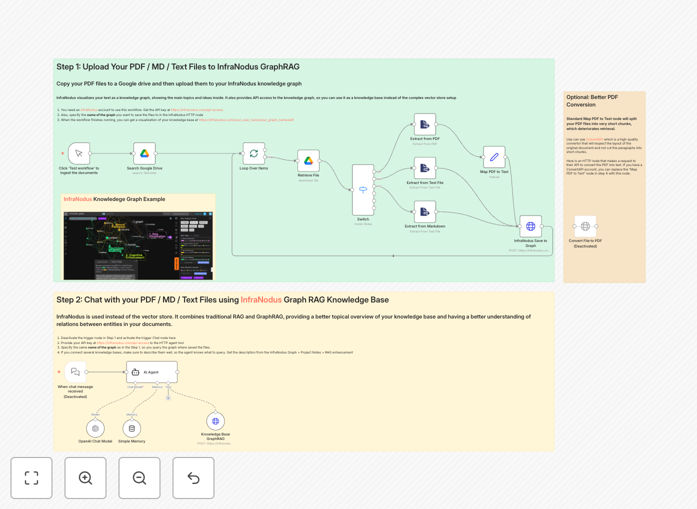Image resolution: width=697 pixels, height=509 pixels.
Task: Select the OpenAI Chat Model node
Action: [x=95, y=429]
